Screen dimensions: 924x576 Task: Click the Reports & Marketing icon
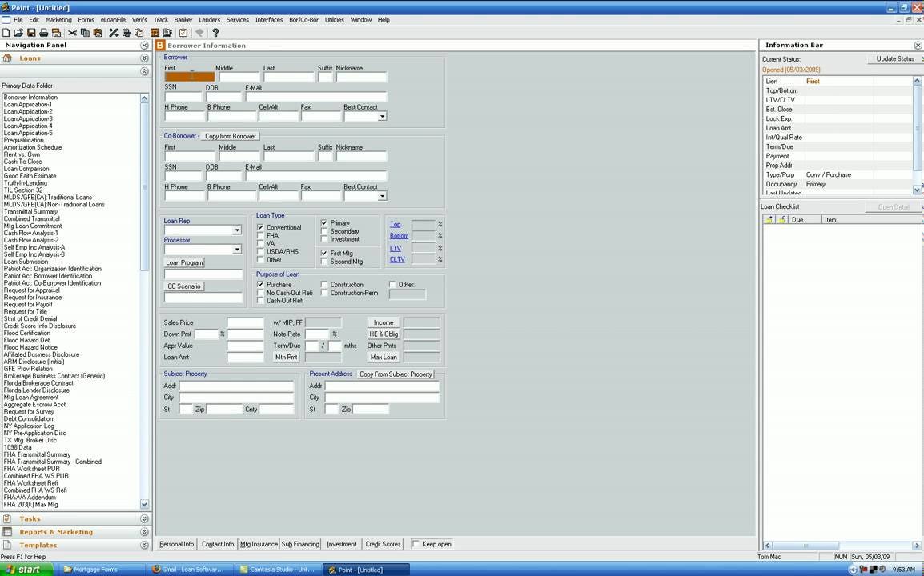[x=7, y=532]
